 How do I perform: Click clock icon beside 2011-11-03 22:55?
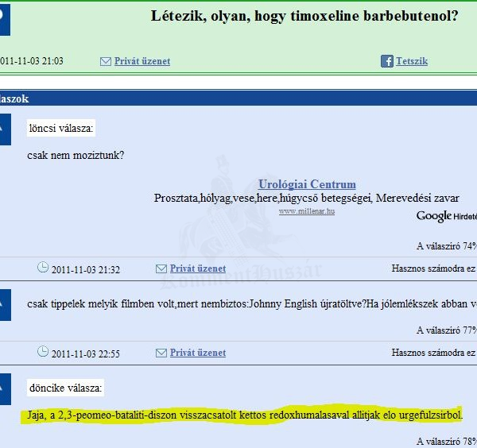tap(43, 352)
